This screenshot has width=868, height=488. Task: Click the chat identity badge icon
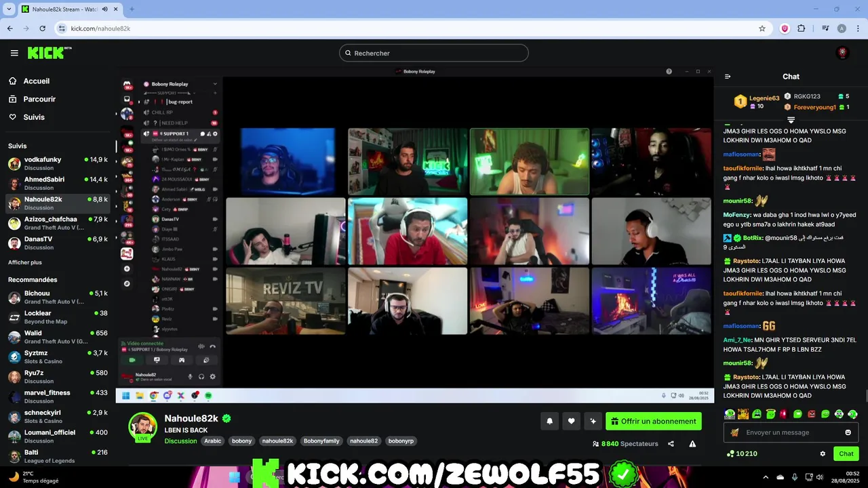734,432
